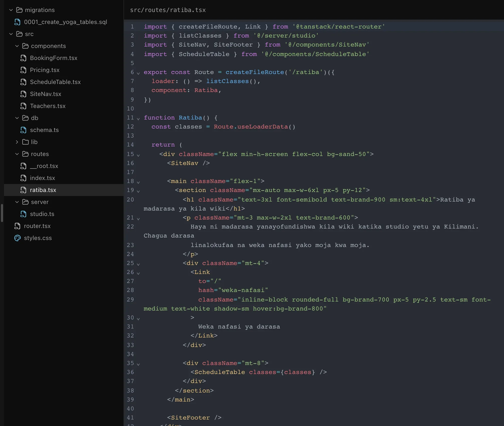Fold the Ratiba function at line 11

tap(138, 118)
